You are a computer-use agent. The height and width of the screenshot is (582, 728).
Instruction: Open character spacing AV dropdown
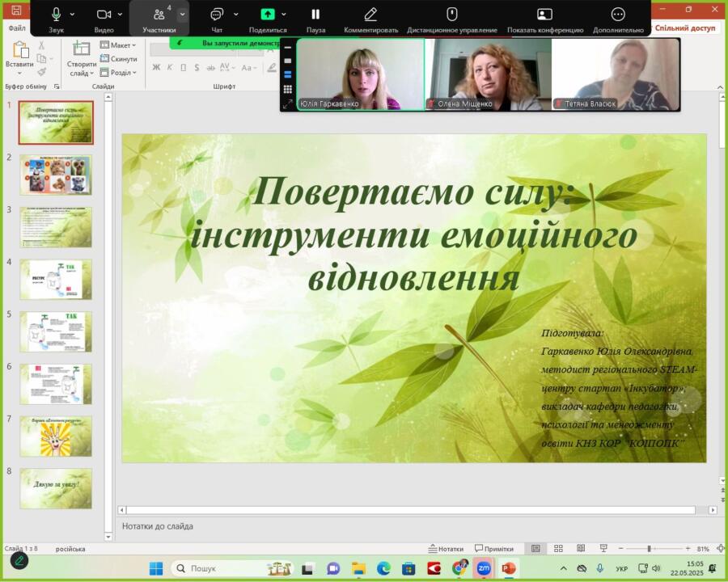(226, 68)
